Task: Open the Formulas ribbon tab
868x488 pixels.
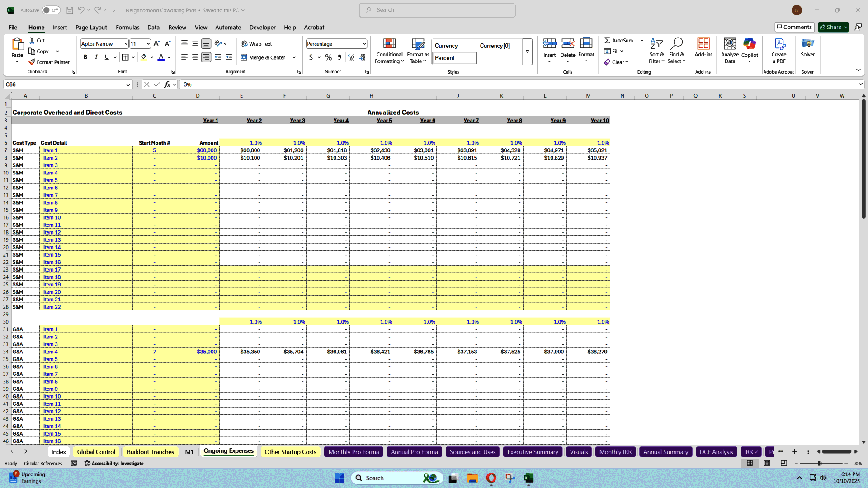Action: point(127,28)
